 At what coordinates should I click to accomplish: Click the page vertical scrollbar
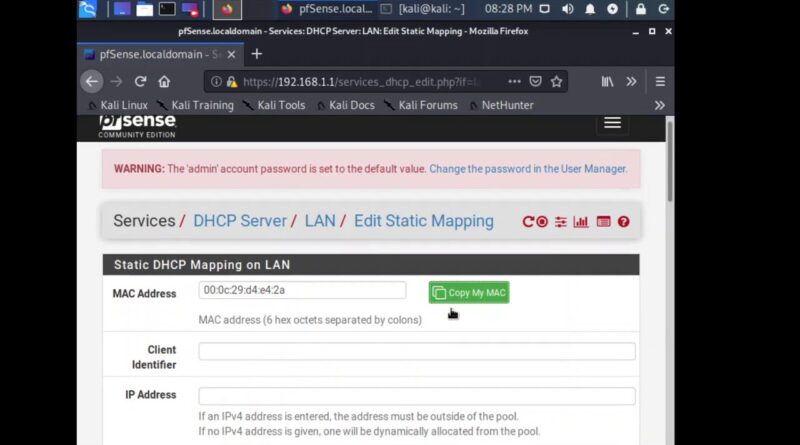click(x=669, y=161)
